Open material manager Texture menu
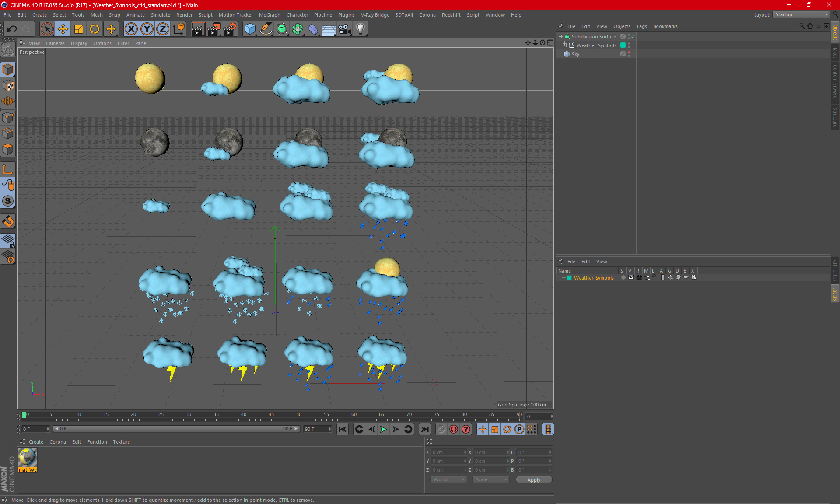 121,442
